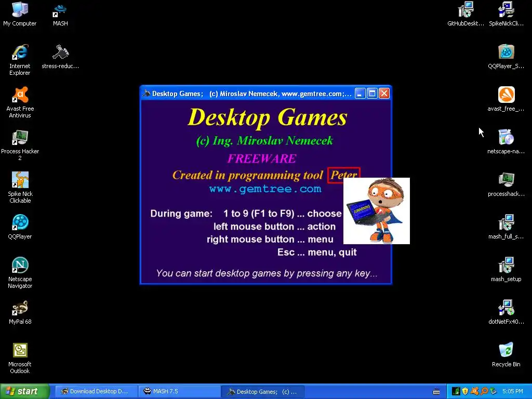Select the mash_full_s... installer icon
The height and width of the screenshot is (399, 532).
(506, 227)
